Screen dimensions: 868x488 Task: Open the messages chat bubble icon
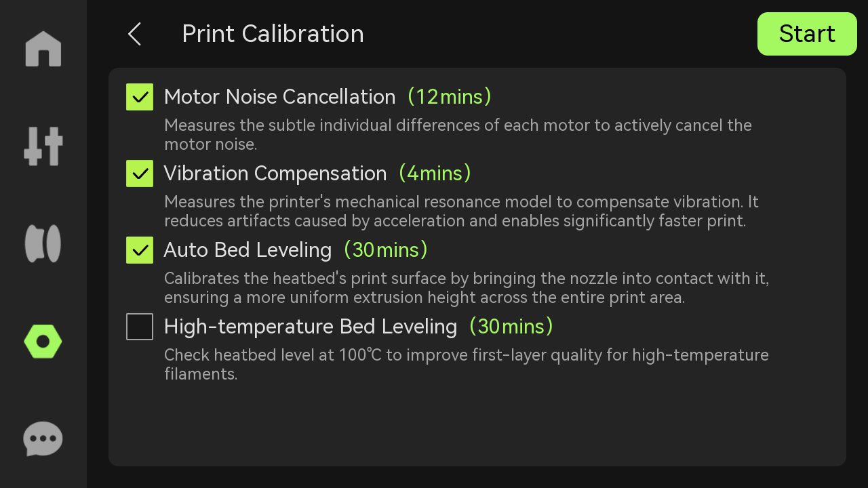[x=43, y=439]
